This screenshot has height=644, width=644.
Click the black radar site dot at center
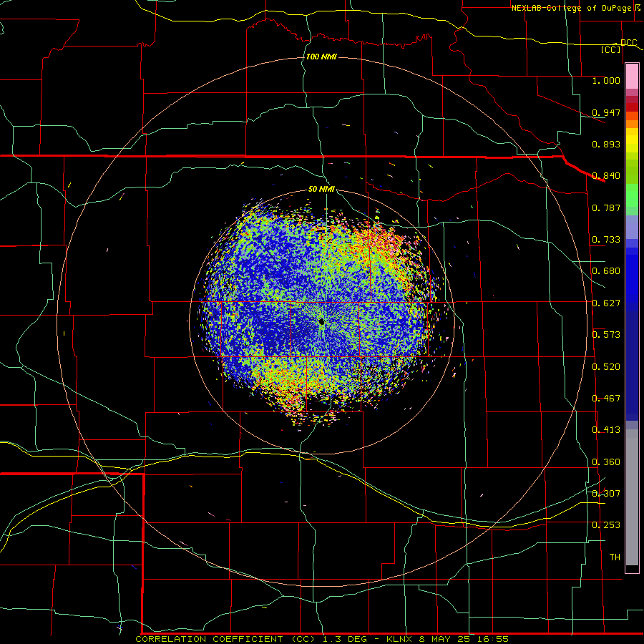click(x=321, y=321)
